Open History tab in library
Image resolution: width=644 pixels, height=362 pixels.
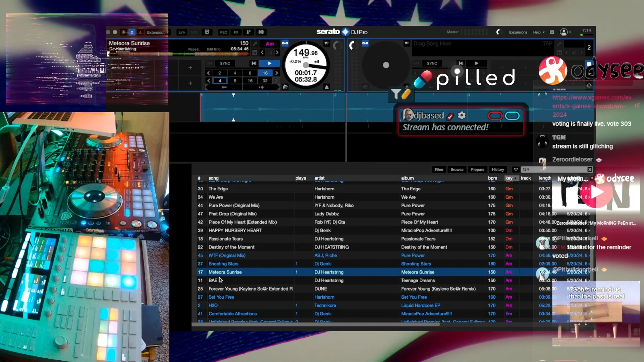pos(498,170)
